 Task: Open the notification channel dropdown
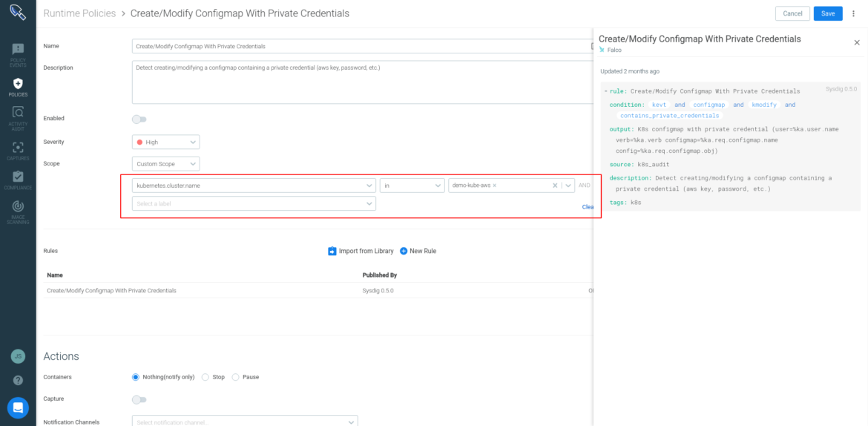pyautogui.click(x=245, y=422)
